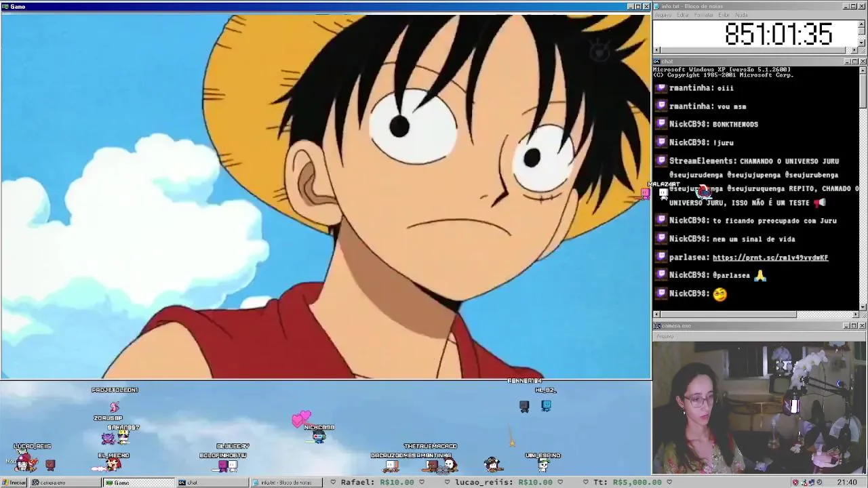Activate info.txt - Bloco de notas taskbar button
The height and width of the screenshot is (488, 868).
click(x=285, y=483)
